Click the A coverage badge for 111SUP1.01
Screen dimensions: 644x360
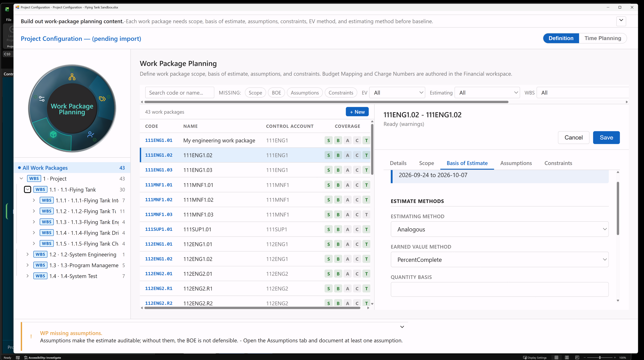(x=347, y=229)
